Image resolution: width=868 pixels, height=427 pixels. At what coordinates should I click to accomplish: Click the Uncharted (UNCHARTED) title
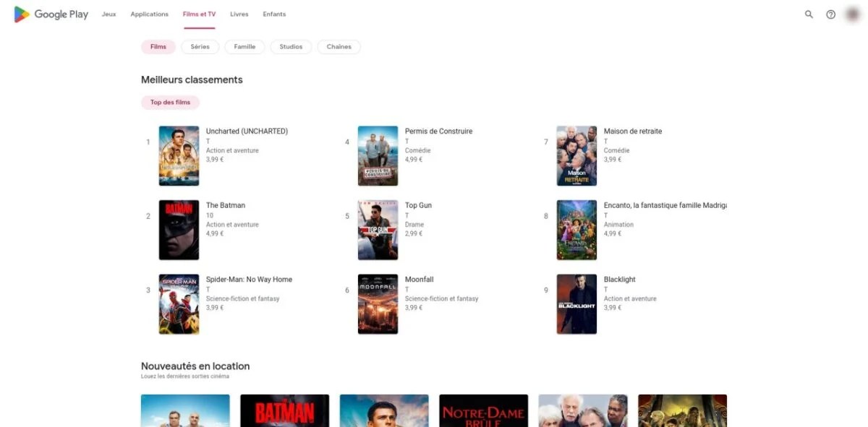pos(247,131)
